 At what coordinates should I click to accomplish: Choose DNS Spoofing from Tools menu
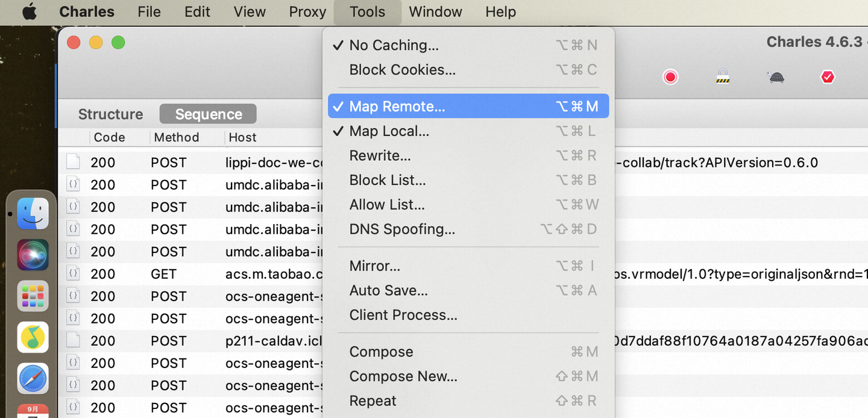[x=402, y=229]
